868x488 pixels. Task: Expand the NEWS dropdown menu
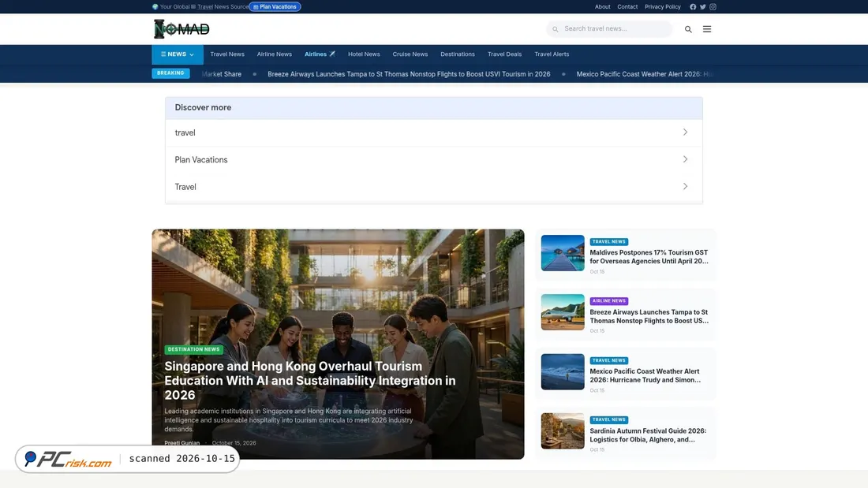[x=177, y=54]
